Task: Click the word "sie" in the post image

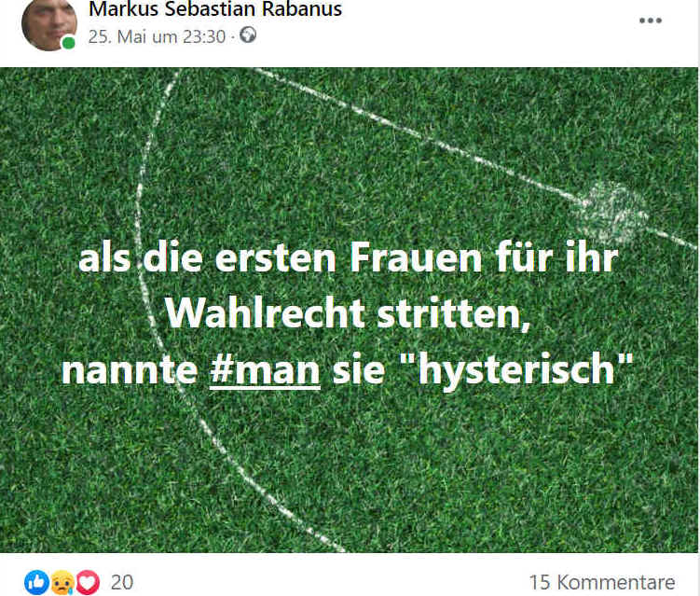Action: (x=359, y=370)
